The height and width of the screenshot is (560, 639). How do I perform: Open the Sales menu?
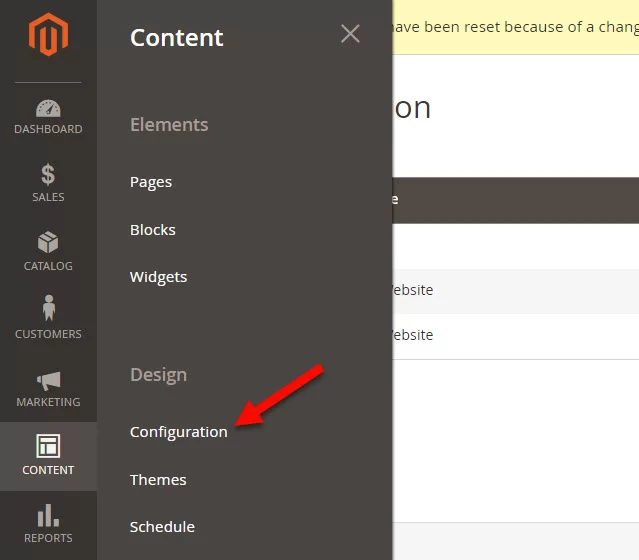[48, 183]
